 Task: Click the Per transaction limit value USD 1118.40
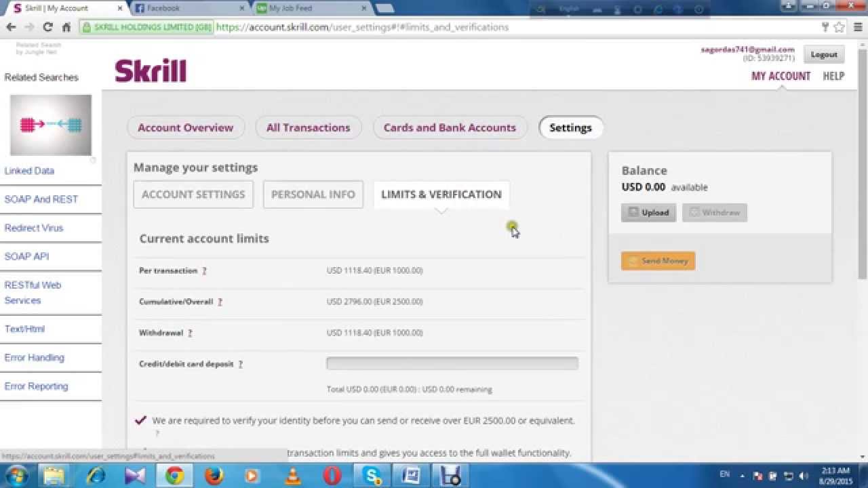point(374,270)
